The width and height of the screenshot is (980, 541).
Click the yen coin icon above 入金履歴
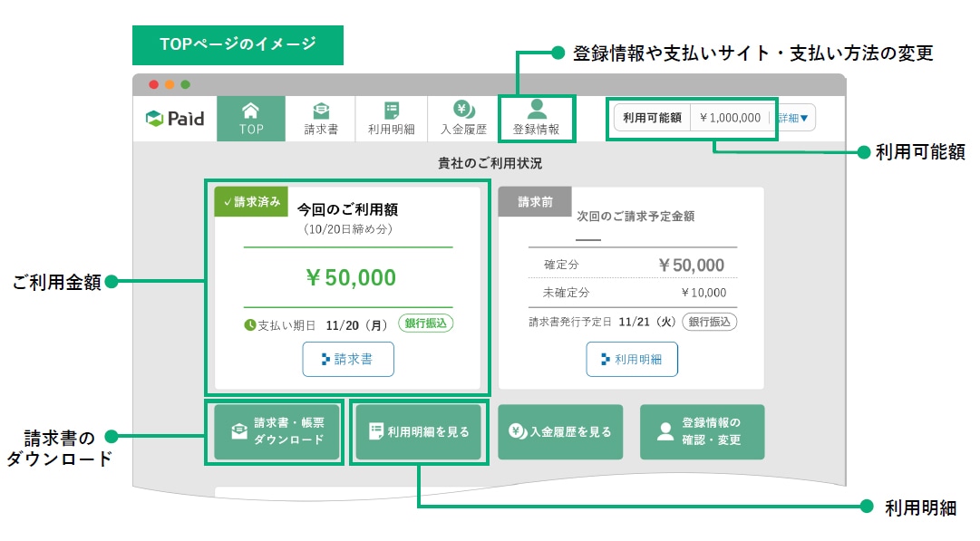coord(464,110)
